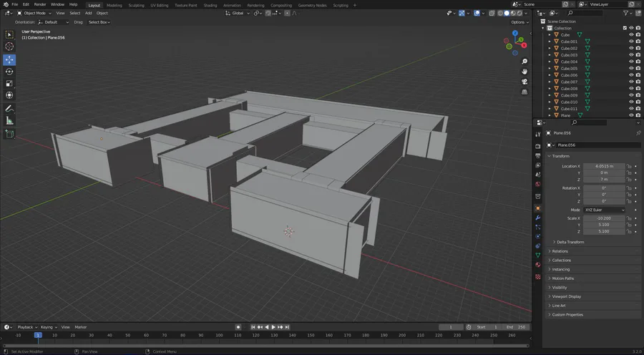Open the Render properties tab
This screenshot has height=355, width=644.
[x=537, y=146]
